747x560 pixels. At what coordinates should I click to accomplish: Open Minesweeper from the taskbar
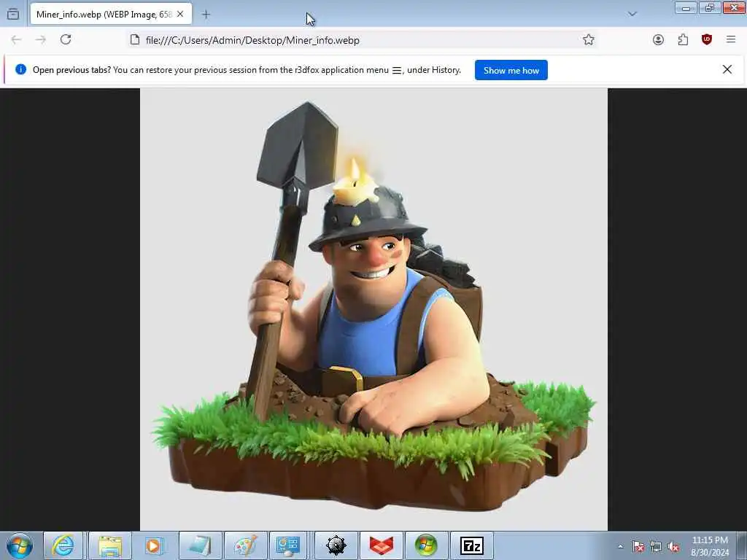[336, 545]
